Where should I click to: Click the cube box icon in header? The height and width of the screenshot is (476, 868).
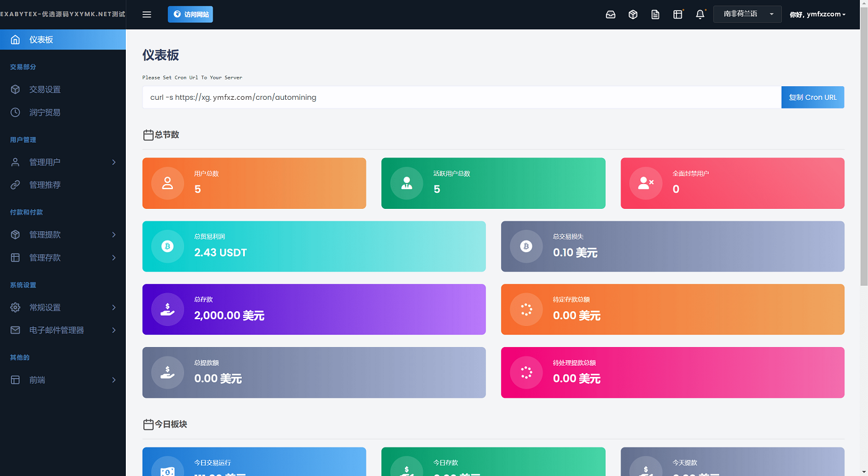(633, 14)
